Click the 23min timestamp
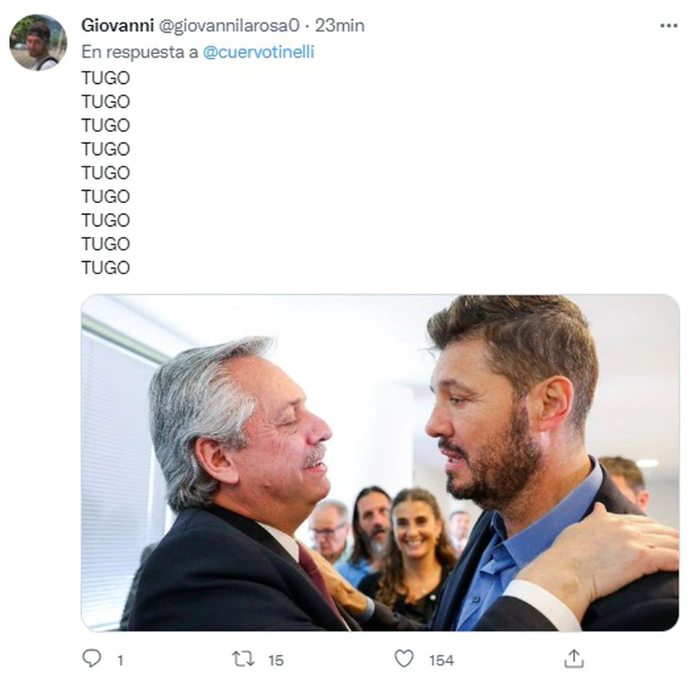Image resolution: width=695 pixels, height=675 pixels. (x=340, y=26)
